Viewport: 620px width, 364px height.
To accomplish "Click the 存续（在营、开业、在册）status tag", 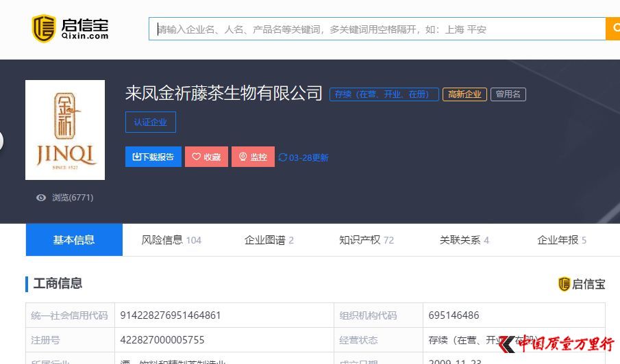I will (x=384, y=94).
